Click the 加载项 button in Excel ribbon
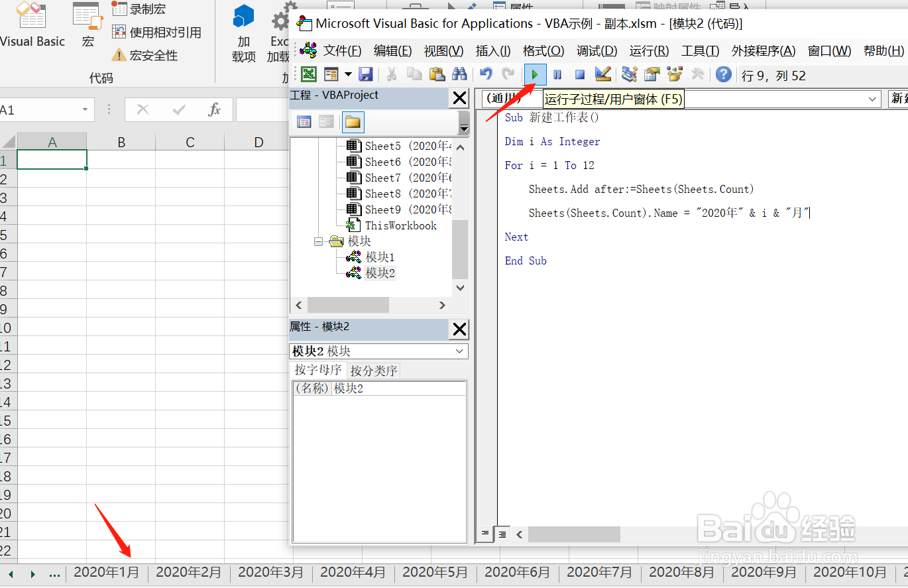This screenshot has width=908, height=588. coord(244,33)
